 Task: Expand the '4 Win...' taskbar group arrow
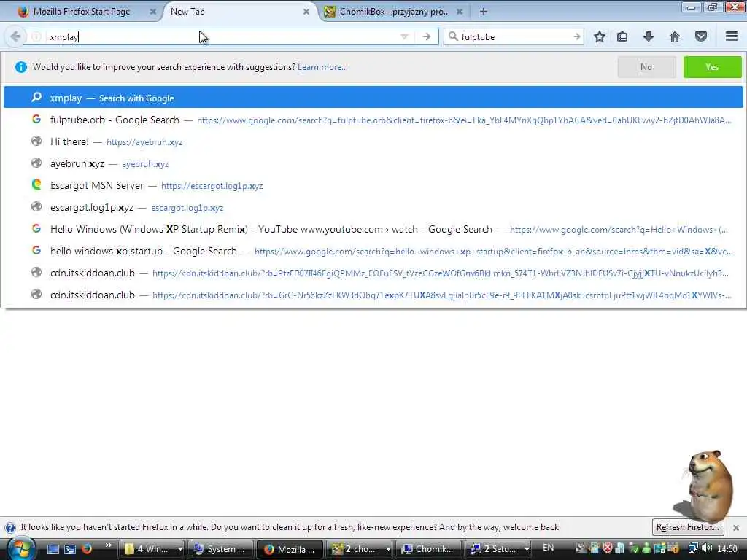(180, 549)
